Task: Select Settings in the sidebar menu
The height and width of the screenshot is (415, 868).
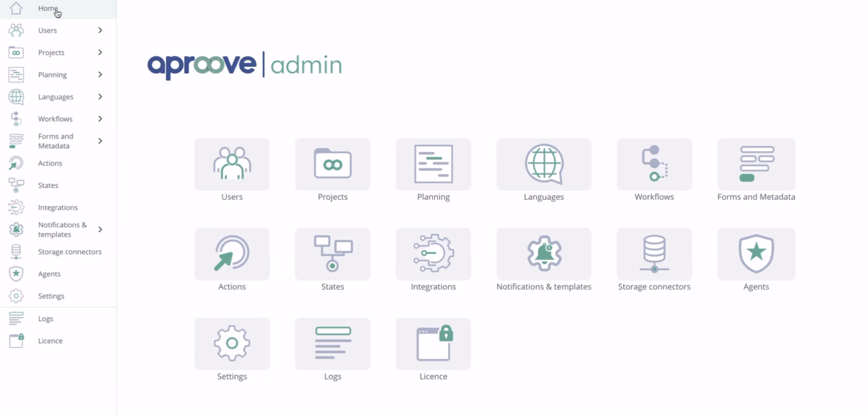Action: (58, 296)
